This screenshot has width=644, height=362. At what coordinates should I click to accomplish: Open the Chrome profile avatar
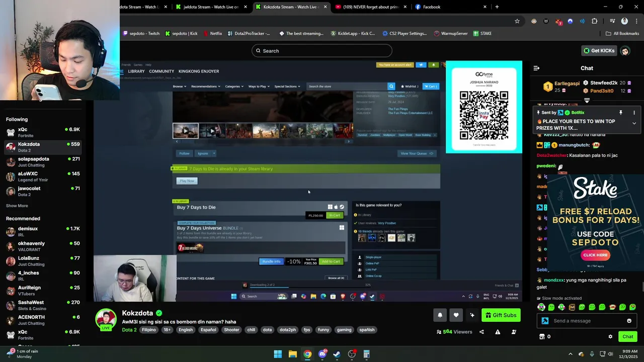coord(624,21)
